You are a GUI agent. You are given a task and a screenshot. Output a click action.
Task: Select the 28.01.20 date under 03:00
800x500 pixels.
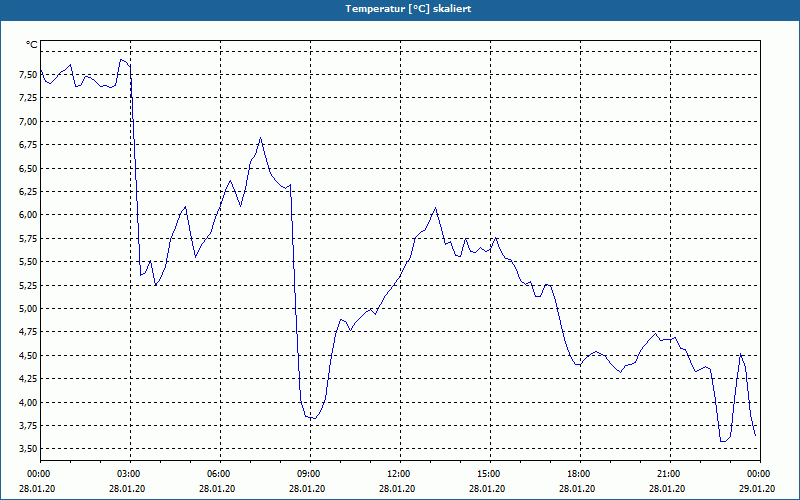point(127,488)
